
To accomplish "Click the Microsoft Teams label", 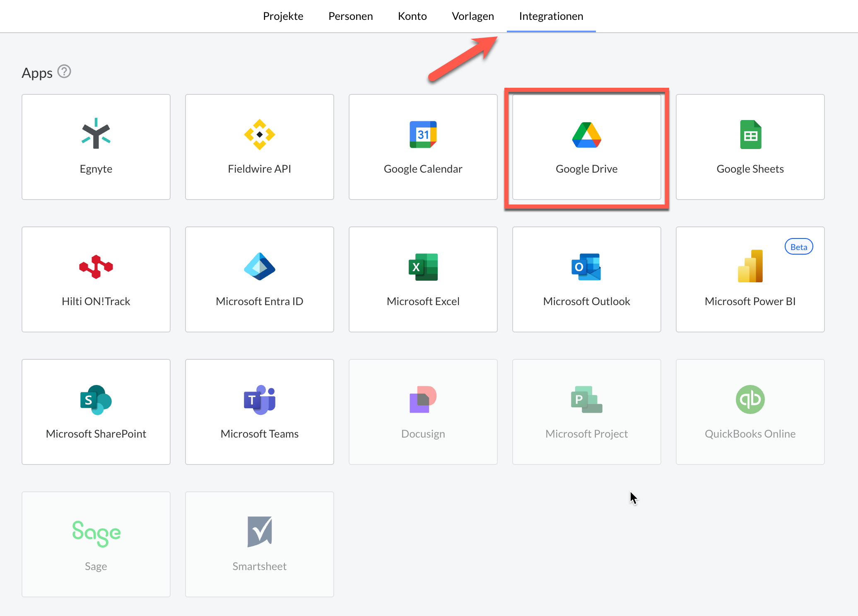I will (x=260, y=434).
